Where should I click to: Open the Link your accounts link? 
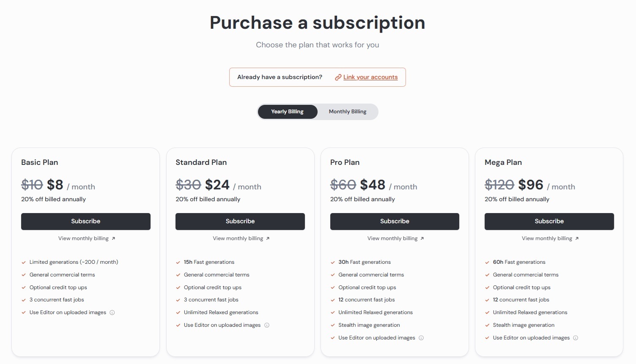coord(370,77)
